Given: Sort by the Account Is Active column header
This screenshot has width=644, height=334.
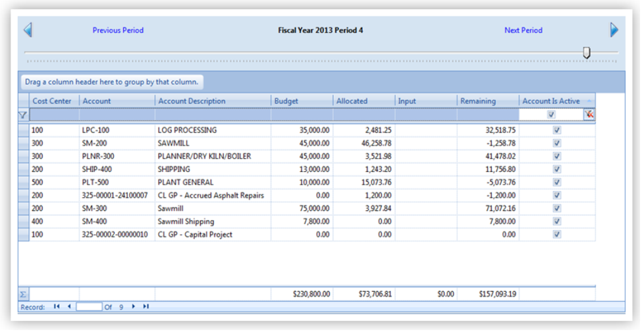Looking at the screenshot, I should pos(550,101).
